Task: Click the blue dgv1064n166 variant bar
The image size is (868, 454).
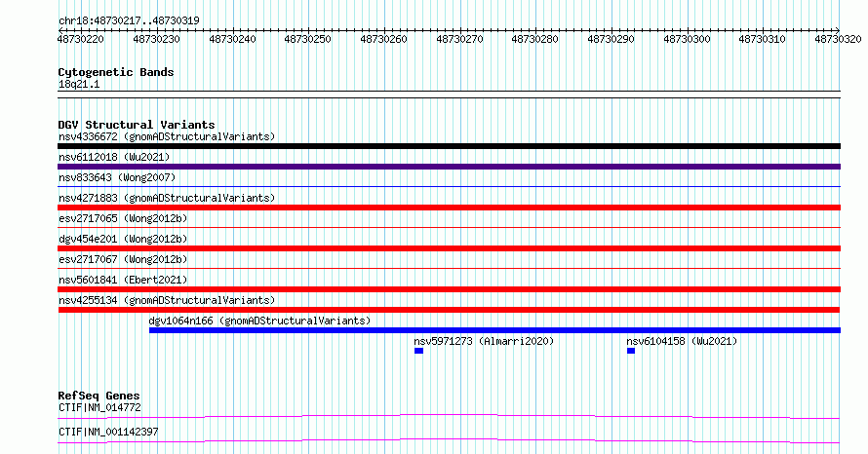Action: [x=494, y=330]
